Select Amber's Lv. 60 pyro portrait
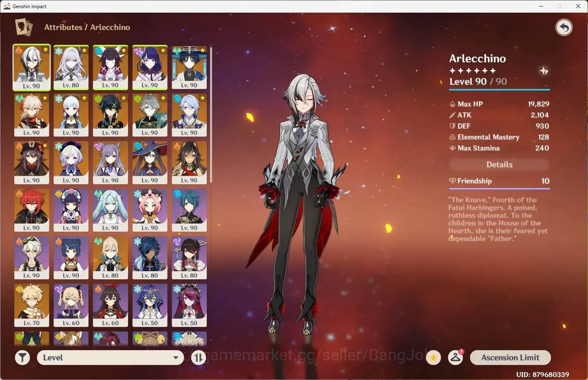This screenshot has height=380, width=588. coord(110,306)
